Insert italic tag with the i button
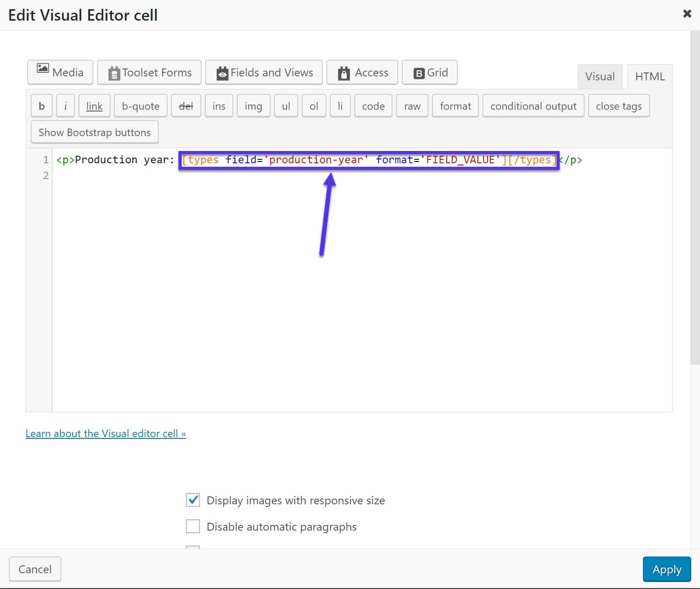The height and width of the screenshot is (589, 700). coord(66,106)
